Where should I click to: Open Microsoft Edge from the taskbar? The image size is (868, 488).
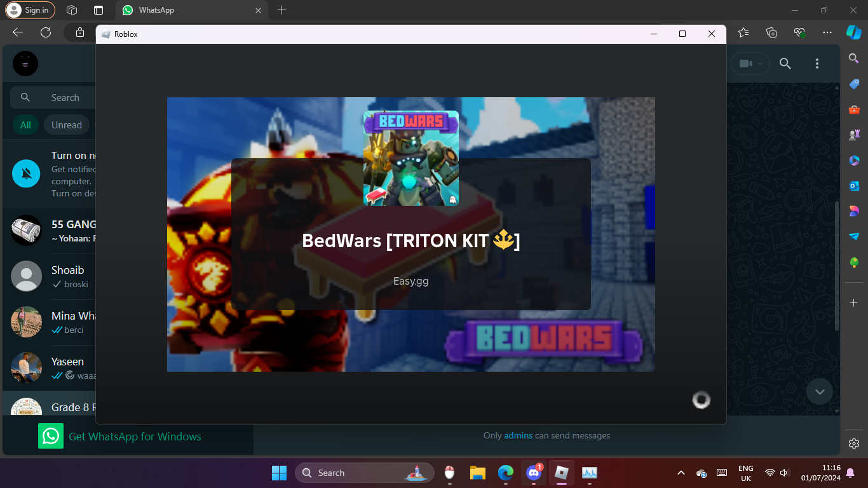506,473
